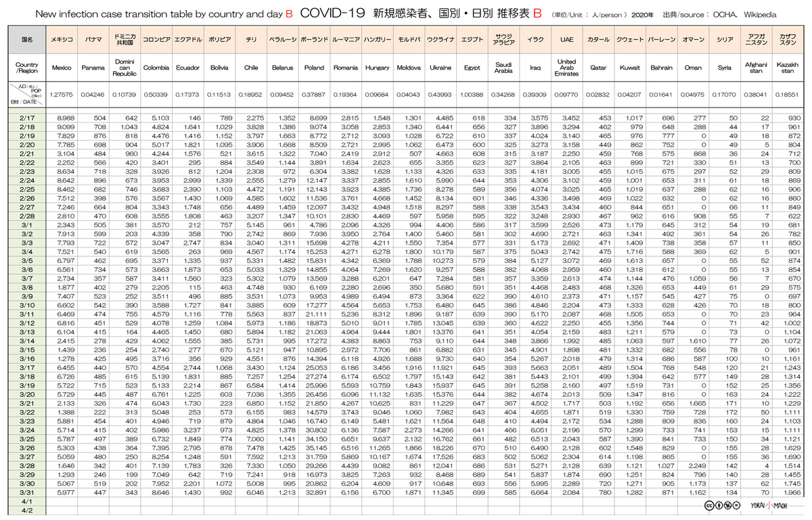Click the source note 'OCHA, Wikipedia'
This screenshot has height=520, width=812.
(x=744, y=14)
